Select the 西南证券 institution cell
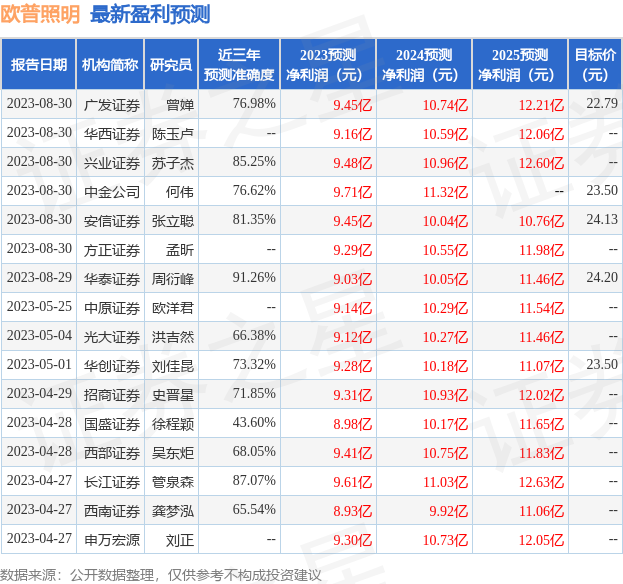The height and width of the screenshot is (584, 623). [x=112, y=511]
